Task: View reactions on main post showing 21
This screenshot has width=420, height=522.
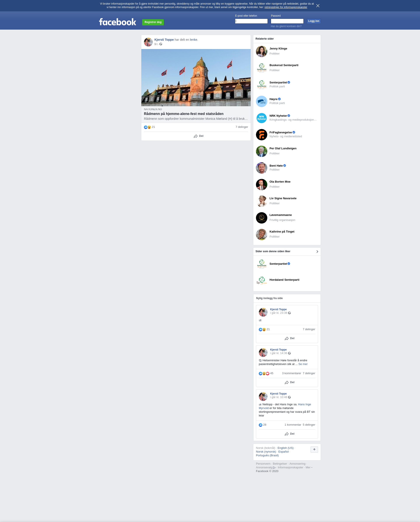Action: pyautogui.click(x=150, y=127)
